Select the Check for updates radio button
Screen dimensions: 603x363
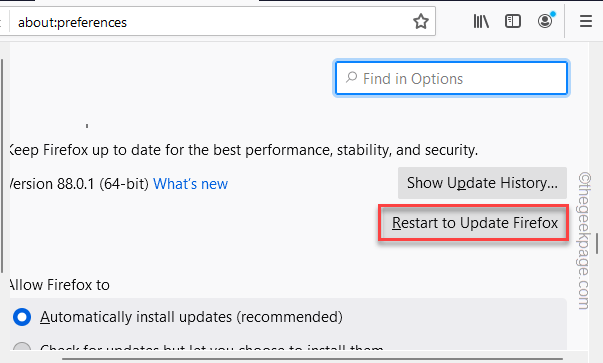point(22,346)
